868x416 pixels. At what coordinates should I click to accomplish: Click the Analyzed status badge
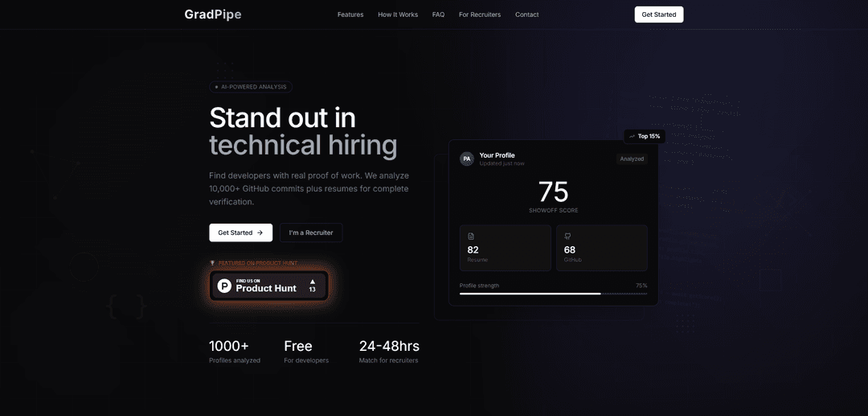[632, 159]
